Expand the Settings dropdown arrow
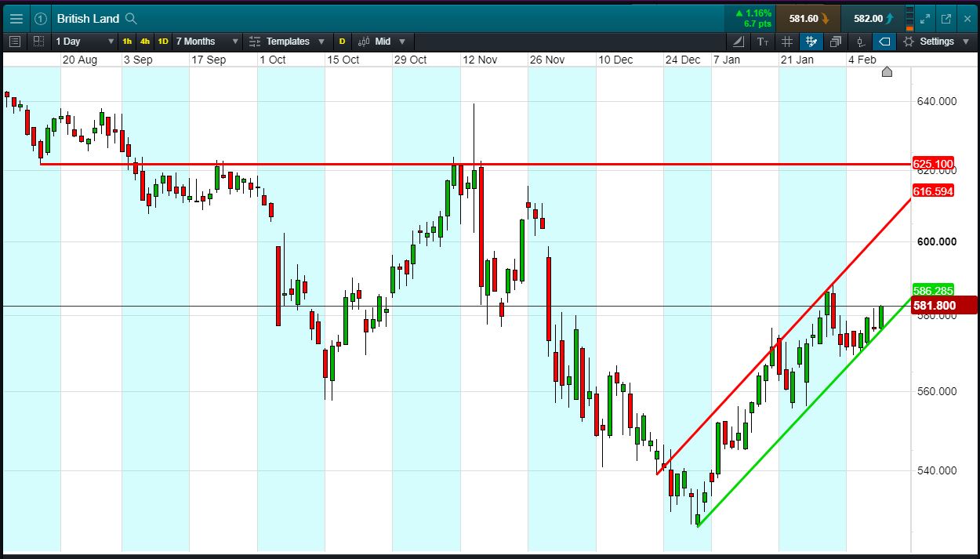 [x=965, y=42]
